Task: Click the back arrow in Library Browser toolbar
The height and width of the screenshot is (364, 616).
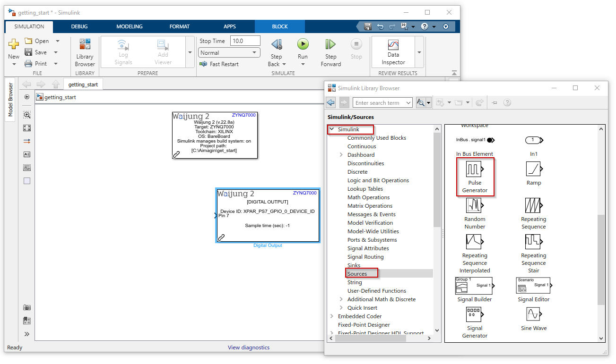Action: point(331,102)
